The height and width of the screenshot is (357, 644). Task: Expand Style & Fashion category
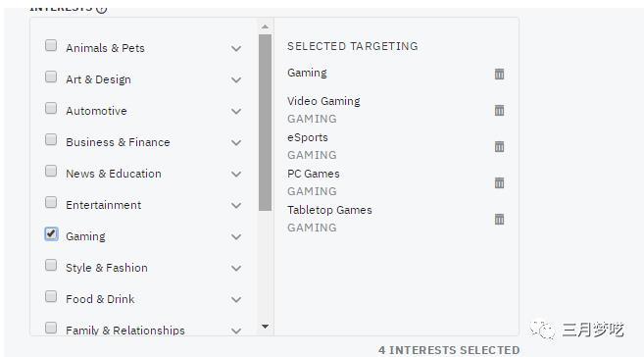pyautogui.click(x=236, y=269)
